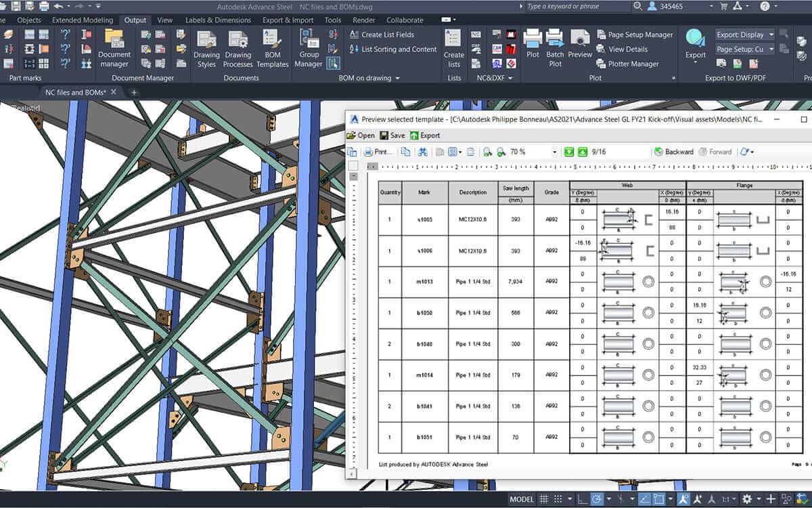Open the Plot tool

(534, 42)
